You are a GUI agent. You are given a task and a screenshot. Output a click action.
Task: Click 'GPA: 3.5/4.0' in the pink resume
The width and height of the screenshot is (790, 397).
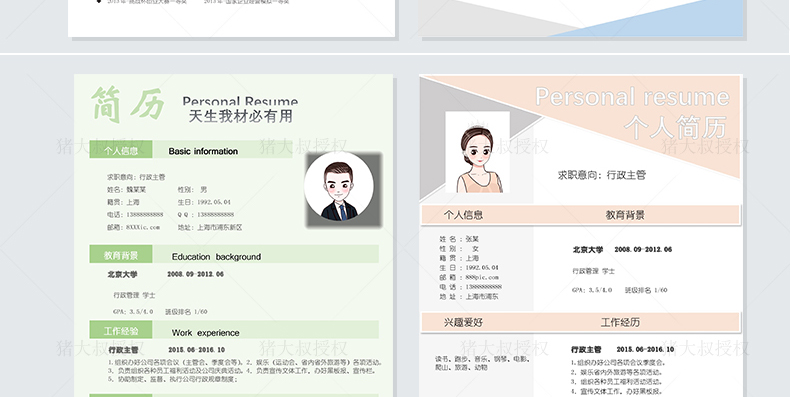click(592, 290)
